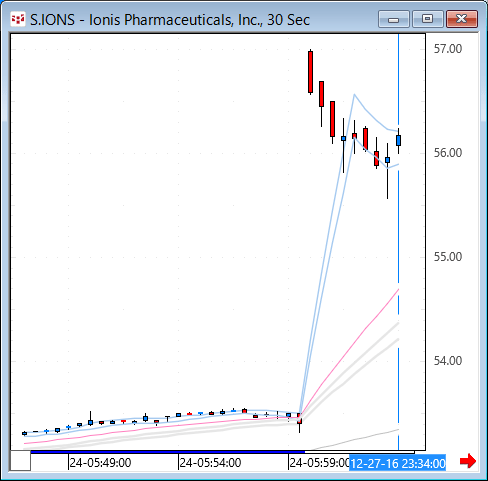Click the 57.00 price axis label
Viewport: 488px width, 481px height.
(x=448, y=49)
